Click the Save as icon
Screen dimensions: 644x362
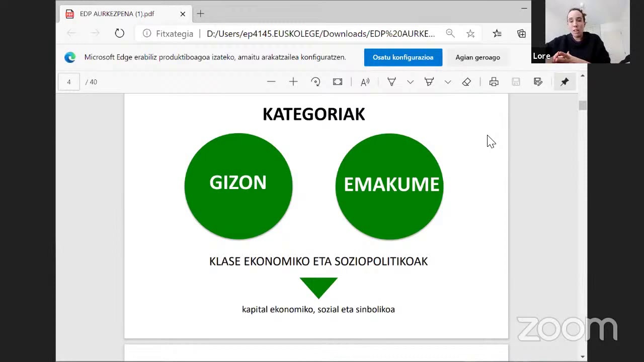tap(538, 82)
